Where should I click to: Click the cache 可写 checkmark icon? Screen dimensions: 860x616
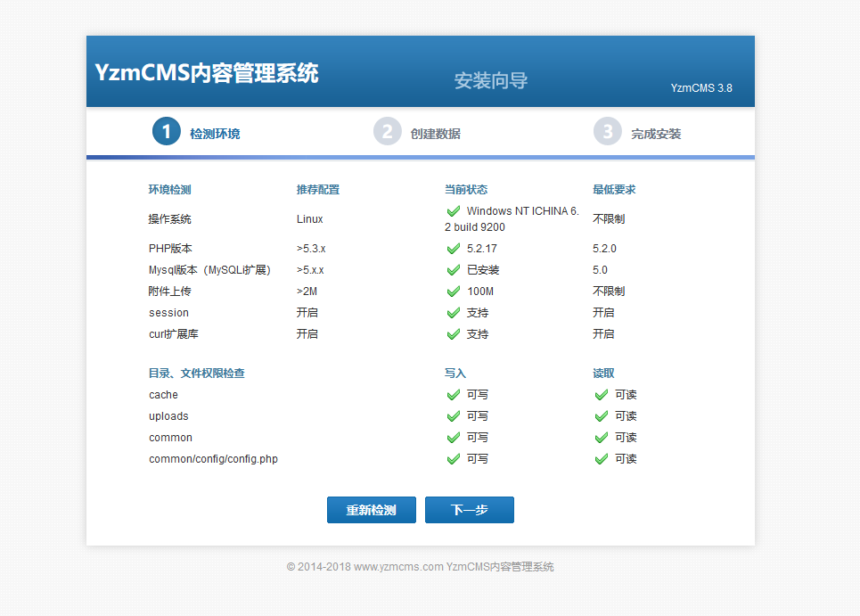[454, 395]
